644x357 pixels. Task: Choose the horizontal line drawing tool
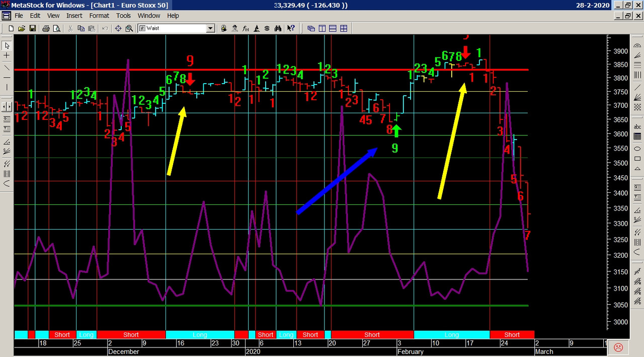click(7, 78)
